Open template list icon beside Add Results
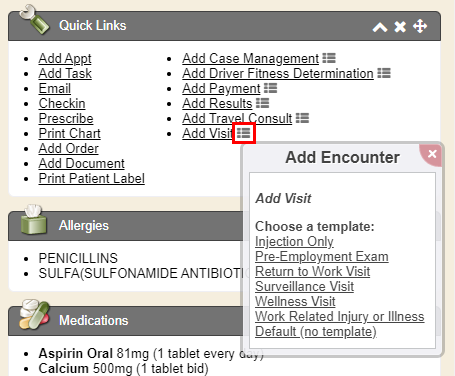The height and width of the screenshot is (376, 455). point(262,103)
